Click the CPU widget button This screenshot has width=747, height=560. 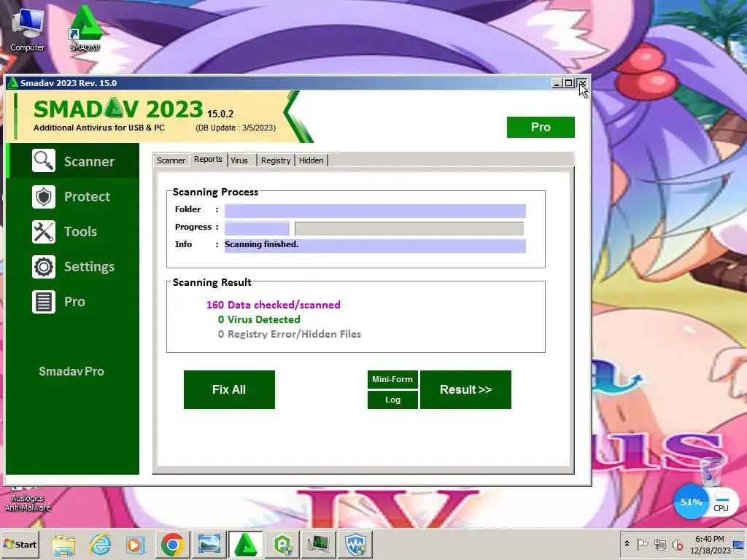click(x=721, y=502)
